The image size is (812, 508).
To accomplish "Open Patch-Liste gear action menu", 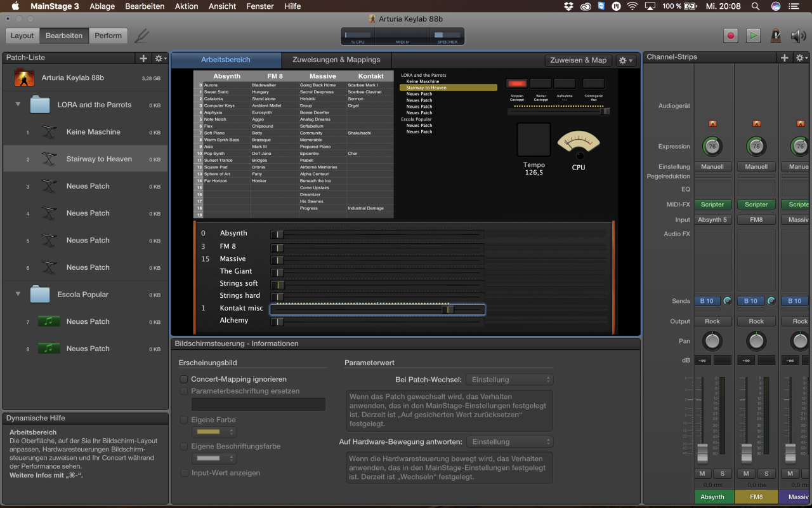I will (160, 58).
